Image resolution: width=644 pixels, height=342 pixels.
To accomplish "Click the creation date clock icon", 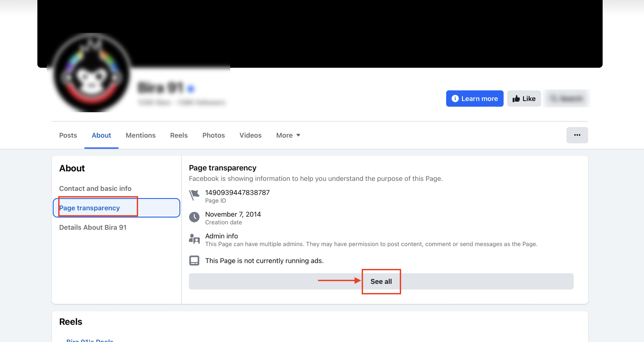I will coord(194,217).
